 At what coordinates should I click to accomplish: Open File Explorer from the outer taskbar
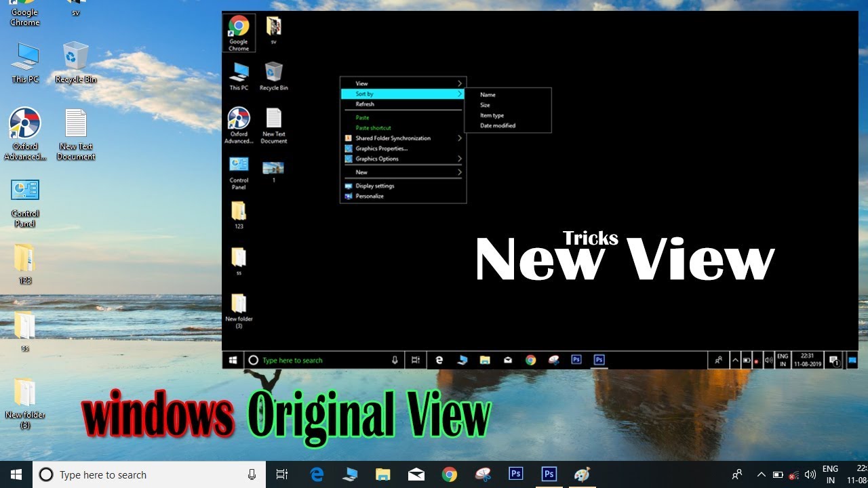pos(383,475)
